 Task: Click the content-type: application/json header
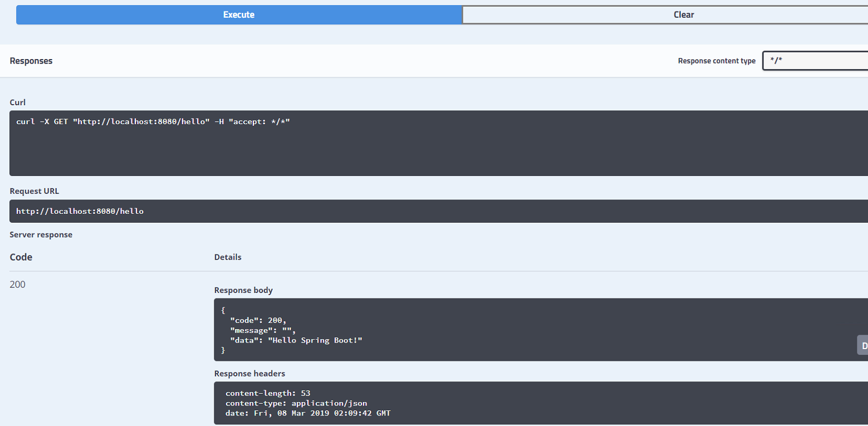pyautogui.click(x=296, y=403)
